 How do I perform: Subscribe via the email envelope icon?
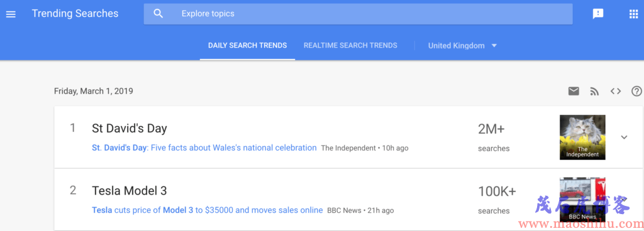(574, 92)
